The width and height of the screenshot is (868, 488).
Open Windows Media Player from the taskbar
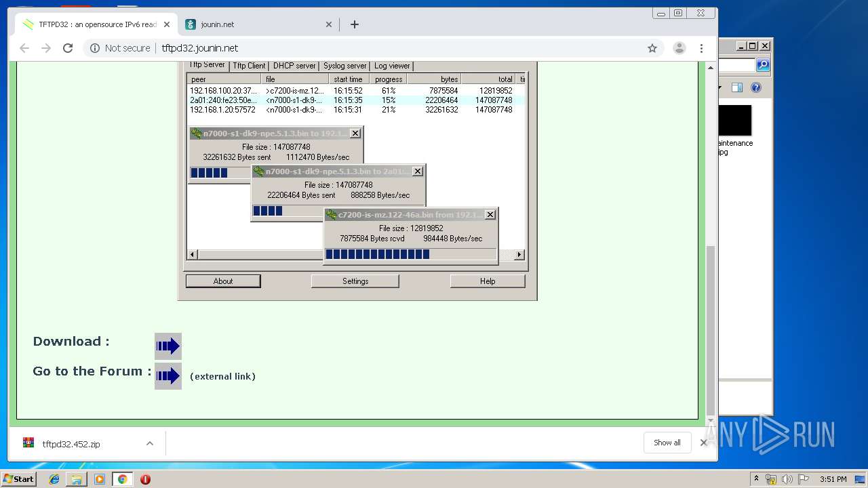click(100, 479)
